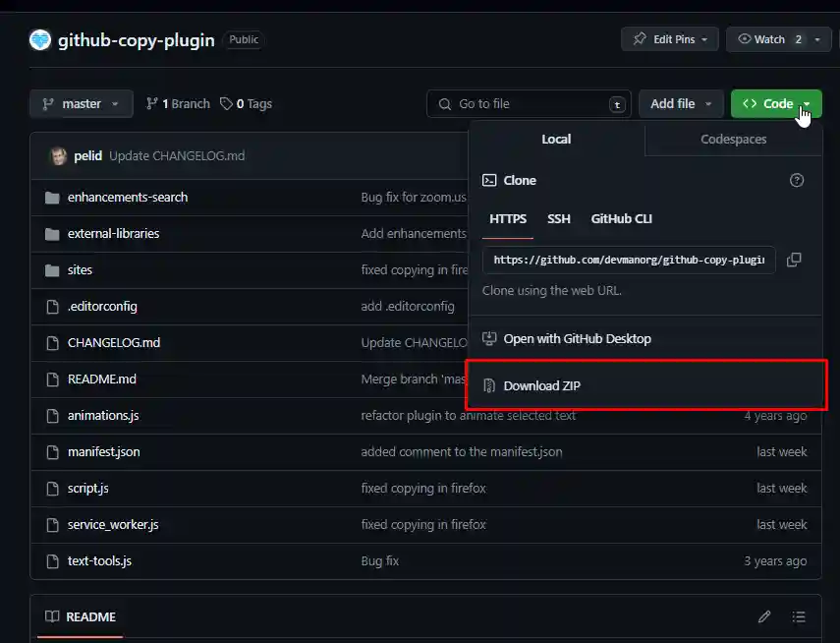Open pelid's author profile link
This screenshot has height=643, width=840.
87,155
